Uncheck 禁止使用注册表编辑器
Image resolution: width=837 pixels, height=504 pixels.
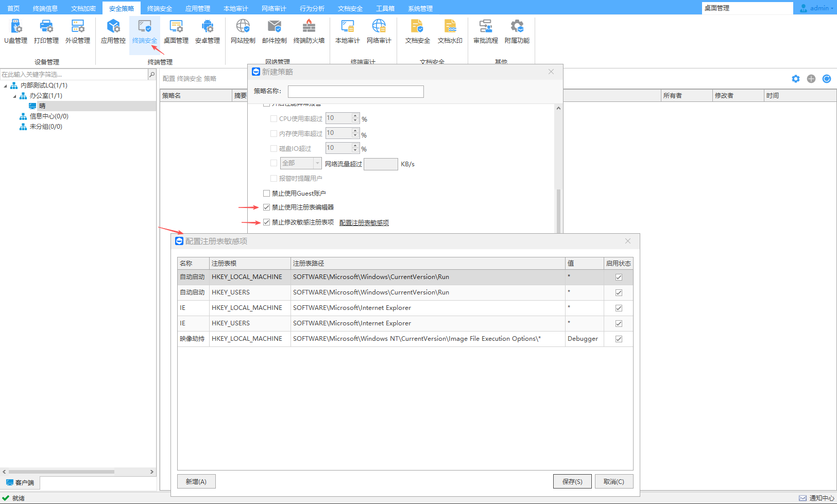click(267, 207)
